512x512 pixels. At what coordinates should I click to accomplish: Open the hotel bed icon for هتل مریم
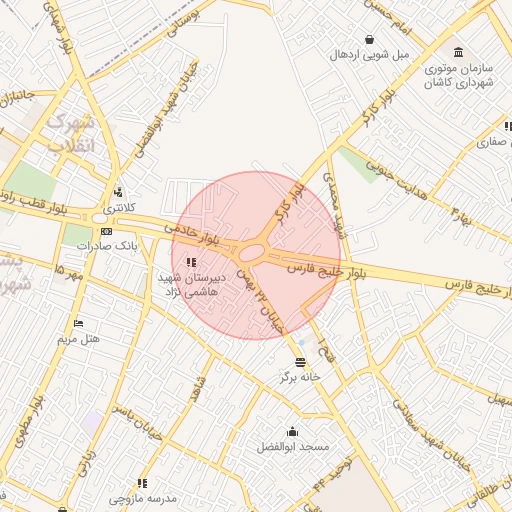pyautogui.click(x=78, y=323)
